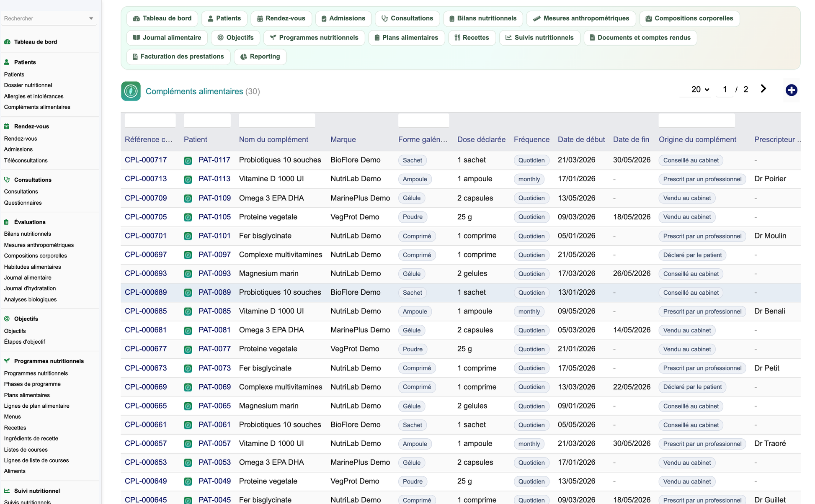Click the sidebar Tableau de bord gauge icon

tap(7, 42)
